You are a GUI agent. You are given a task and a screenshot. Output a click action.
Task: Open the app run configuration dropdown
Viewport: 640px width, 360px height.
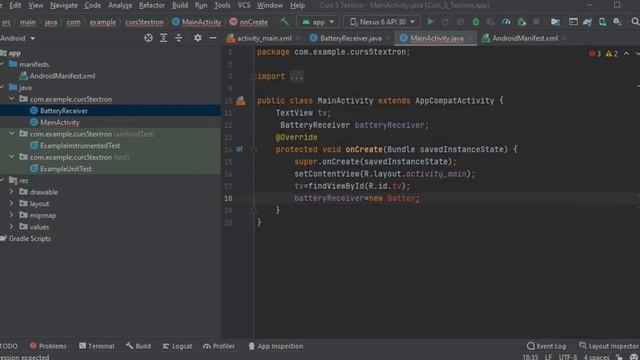tap(318, 22)
